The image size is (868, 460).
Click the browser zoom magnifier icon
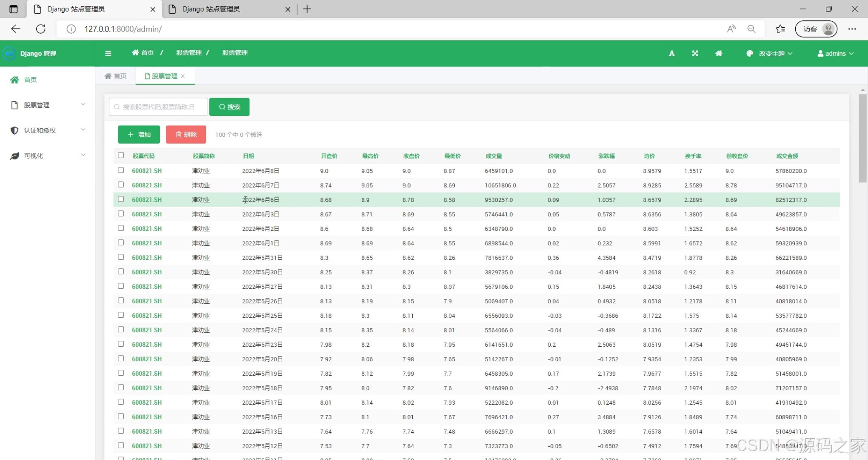751,29
